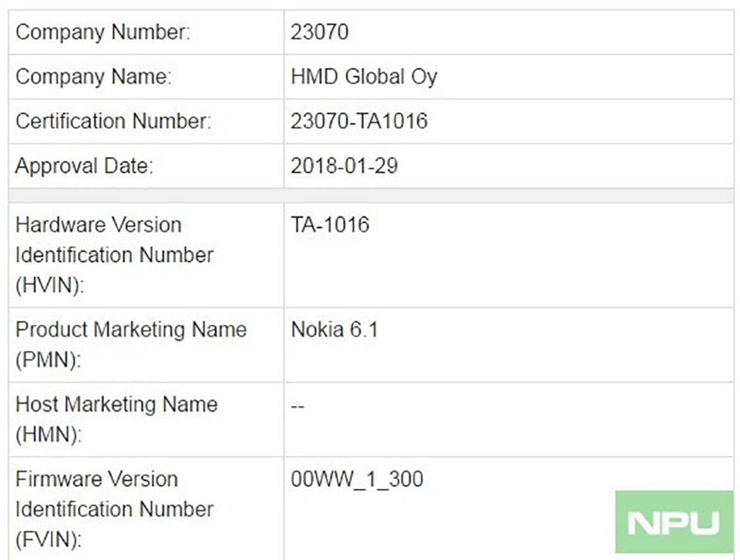Click the company number value 23070
Screen dimensions: 740x560
click(x=319, y=32)
